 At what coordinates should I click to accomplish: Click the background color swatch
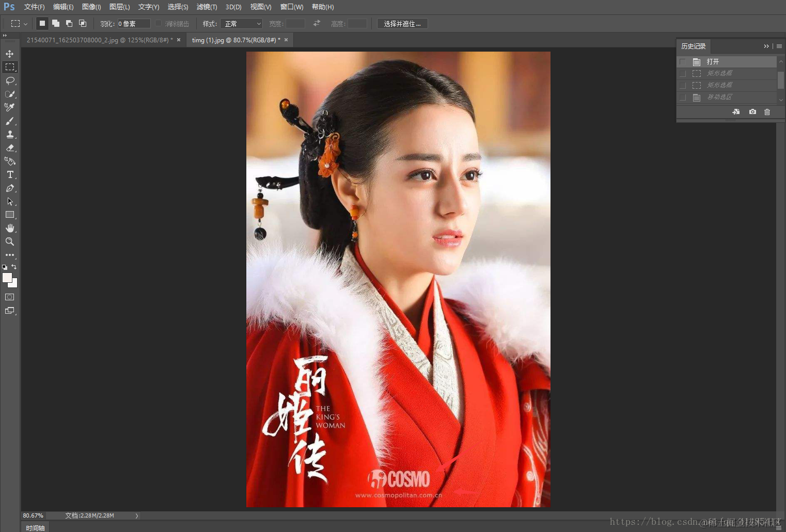(x=14, y=284)
